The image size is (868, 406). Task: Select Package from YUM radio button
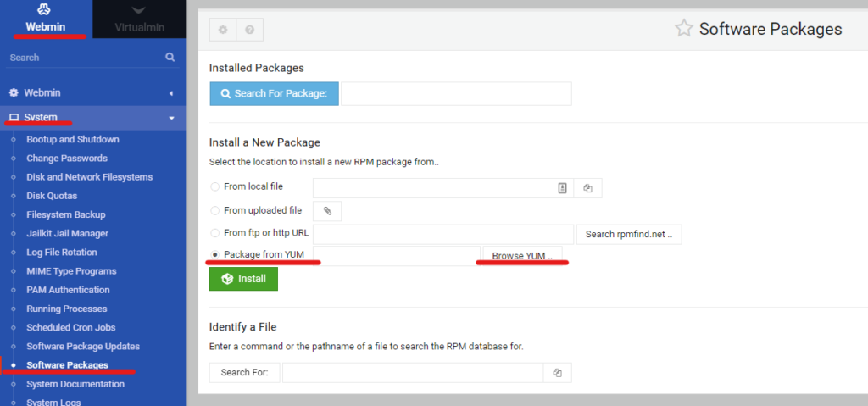[214, 255]
